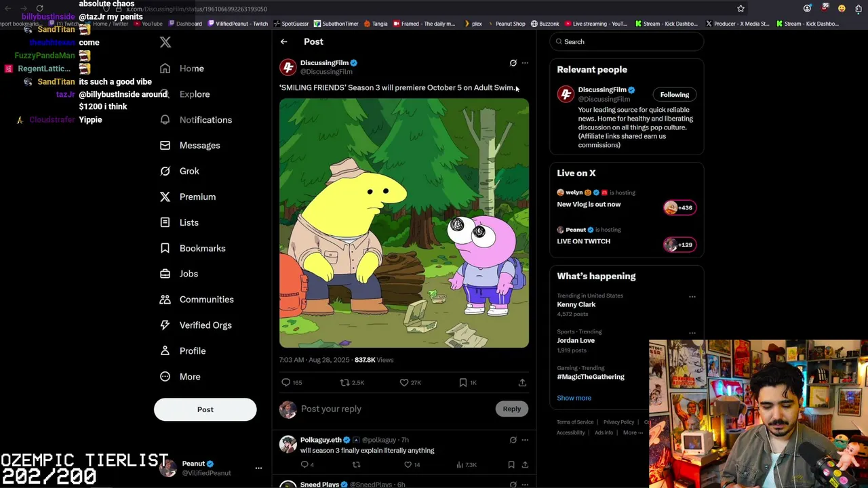Image resolution: width=868 pixels, height=488 pixels.
Task: Open the Messages envelope icon
Action: [165, 146]
